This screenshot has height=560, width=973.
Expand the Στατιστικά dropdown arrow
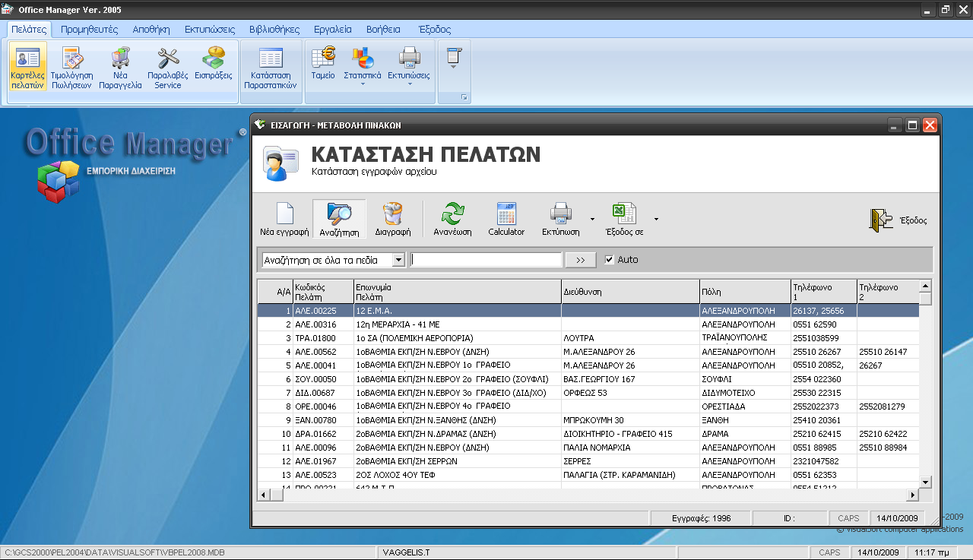(x=363, y=84)
